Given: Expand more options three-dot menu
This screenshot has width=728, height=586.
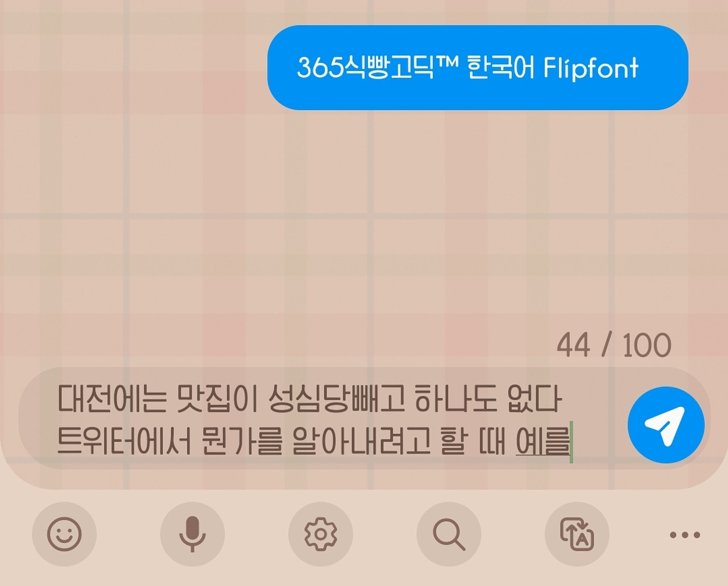Looking at the screenshot, I should (x=685, y=534).
